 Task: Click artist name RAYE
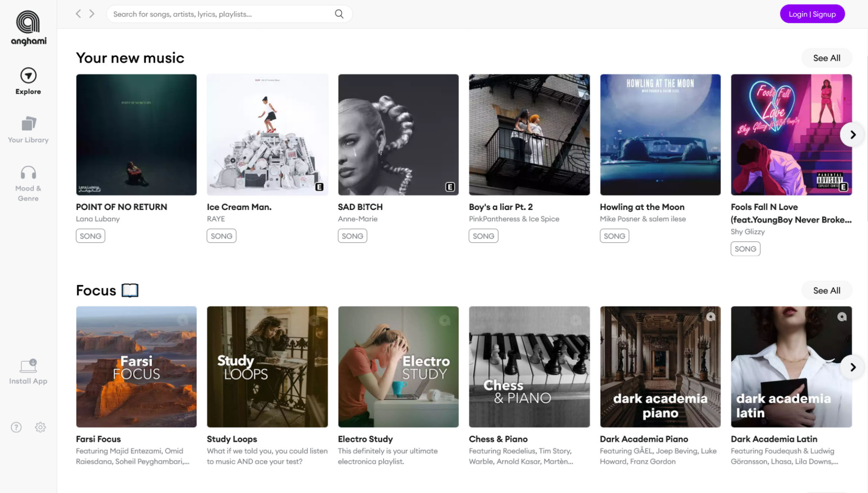(x=216, y=219)
